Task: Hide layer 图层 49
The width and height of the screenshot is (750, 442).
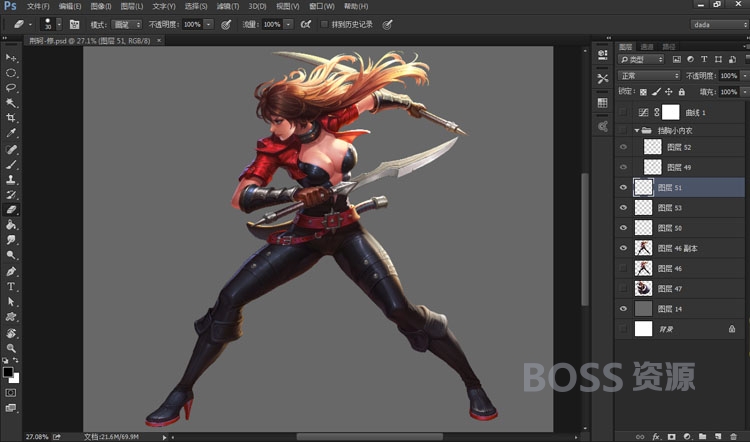Action: tap(623, 167)
